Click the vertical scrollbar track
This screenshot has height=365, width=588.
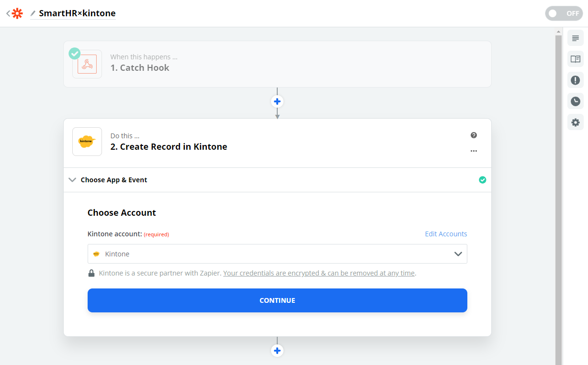558,200
